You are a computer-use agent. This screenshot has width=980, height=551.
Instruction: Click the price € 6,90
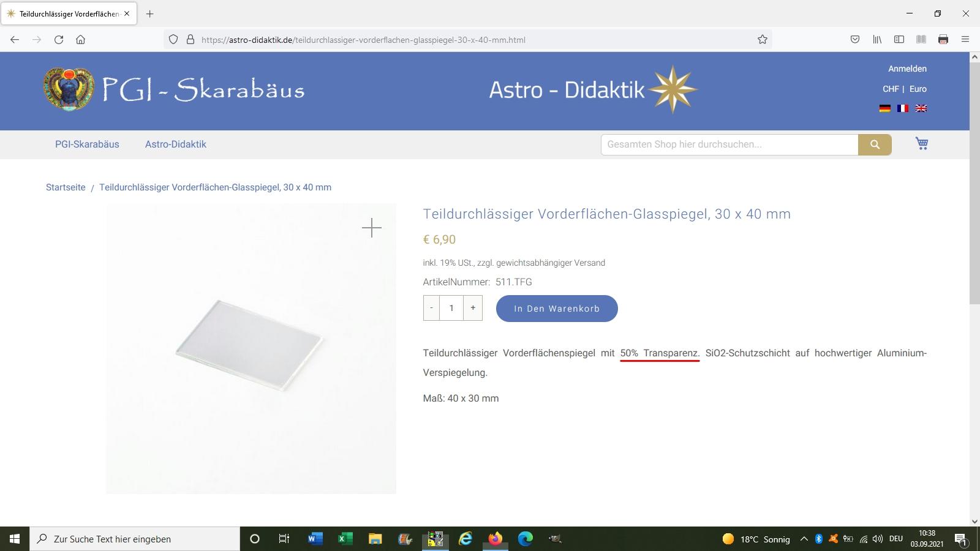pos(439,239)
